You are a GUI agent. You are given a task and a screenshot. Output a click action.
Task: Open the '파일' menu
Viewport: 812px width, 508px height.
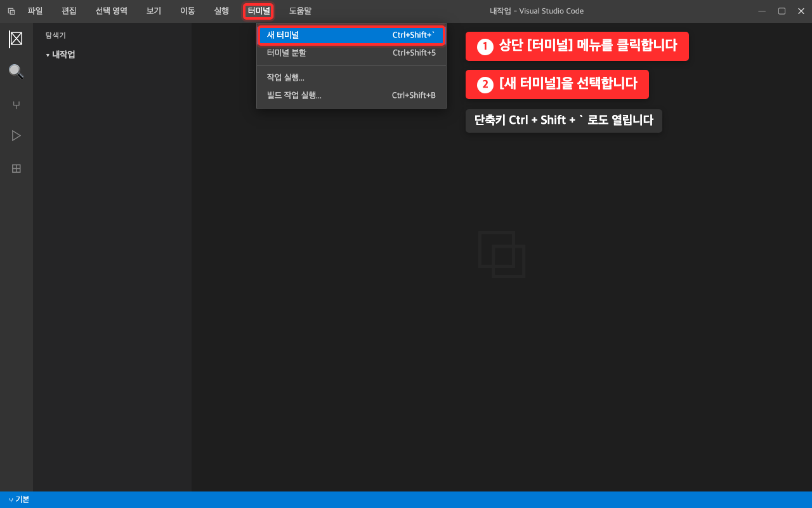click(35, 11)
